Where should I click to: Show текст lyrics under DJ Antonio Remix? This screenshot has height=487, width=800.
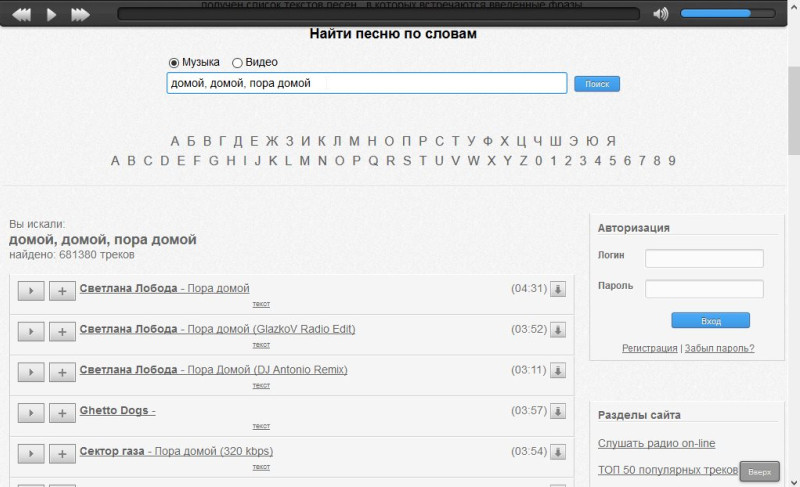[261, 386]
